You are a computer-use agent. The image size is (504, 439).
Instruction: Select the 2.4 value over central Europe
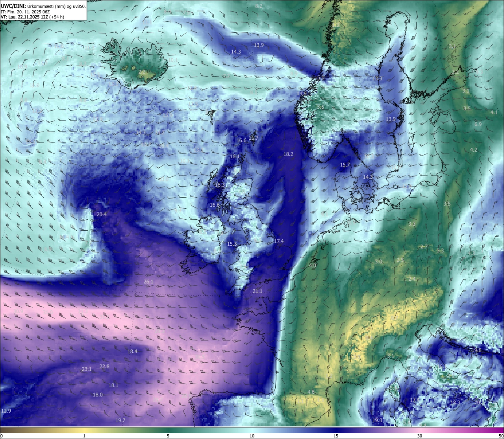(412, 279)
